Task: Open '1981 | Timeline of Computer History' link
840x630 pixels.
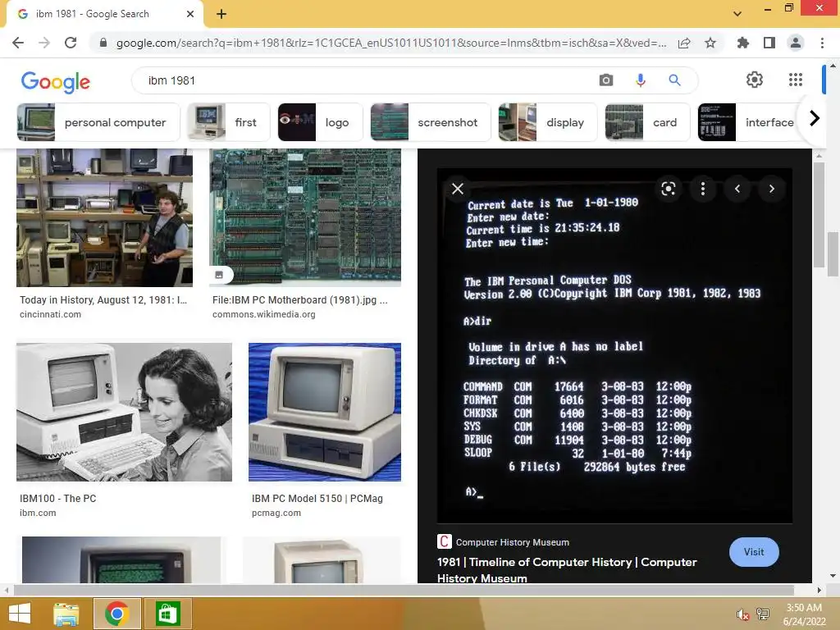Action: [x=567, y=570]
